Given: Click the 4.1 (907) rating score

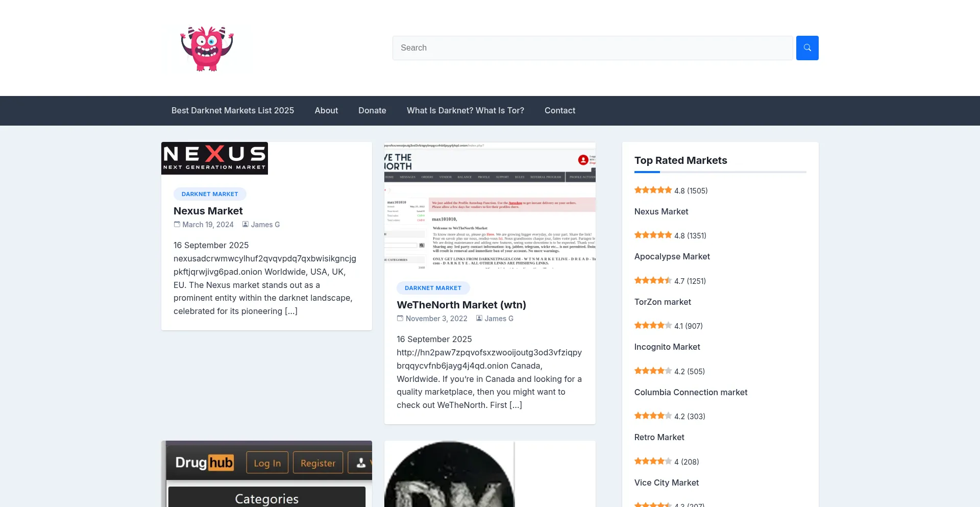Looking at the screenshot, I should coord(689,326).
